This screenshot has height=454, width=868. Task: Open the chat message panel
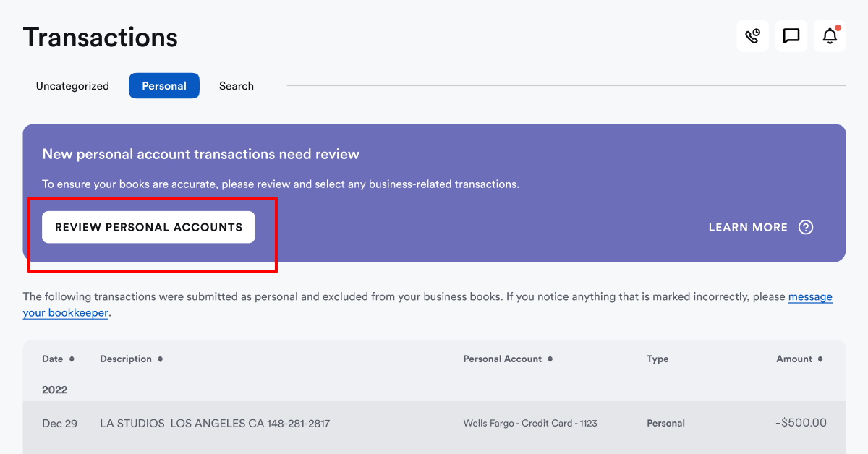791,35
